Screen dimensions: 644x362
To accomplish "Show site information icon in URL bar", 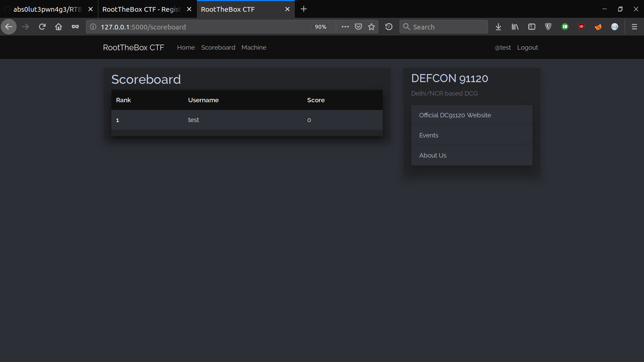I will pos(93,27).
